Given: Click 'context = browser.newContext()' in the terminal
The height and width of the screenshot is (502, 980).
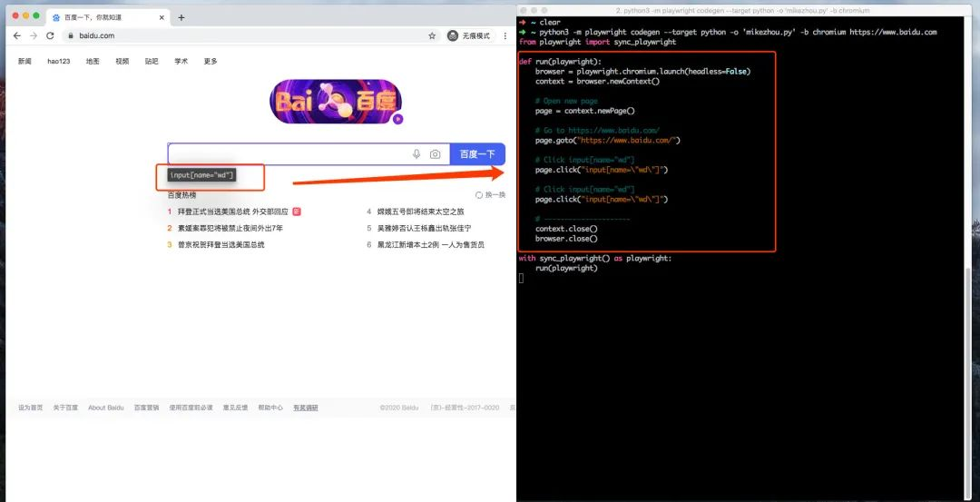Looking at the screenshot, I should [597, 82].
